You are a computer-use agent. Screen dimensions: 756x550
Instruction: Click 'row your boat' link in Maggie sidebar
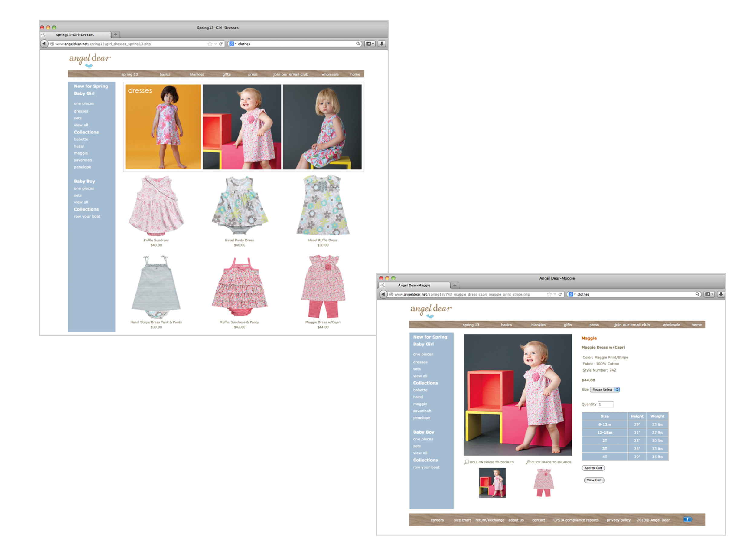coord(426,467)
